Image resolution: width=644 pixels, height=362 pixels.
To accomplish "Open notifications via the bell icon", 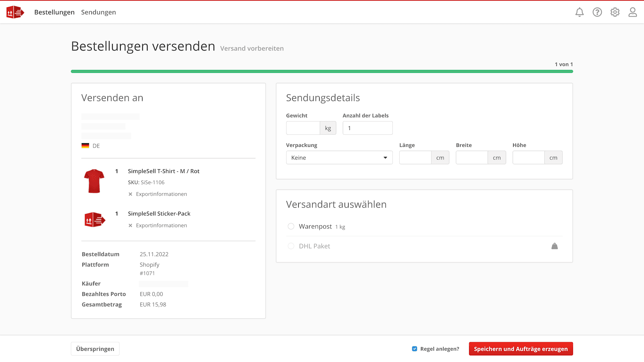I will tap(580, 12).
